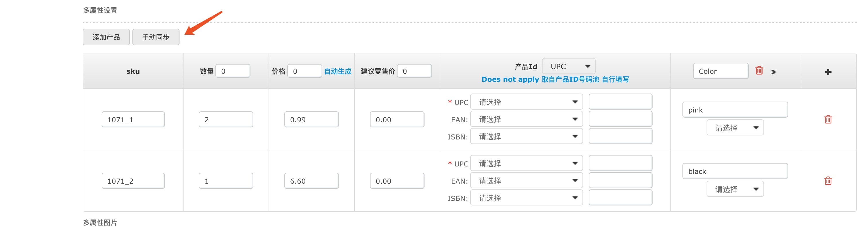Open the dropdown below the pink field
This screenshot has height=233, width=868.
coord(735,128)
